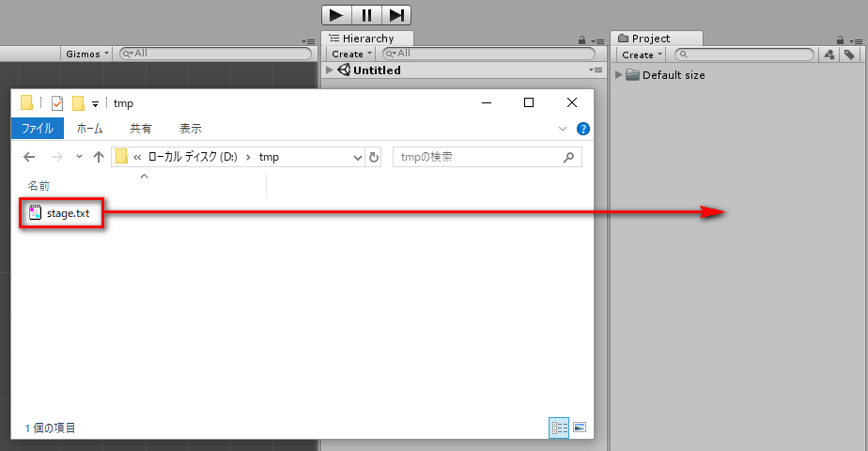Start Unity Play mode

[336, 15]
